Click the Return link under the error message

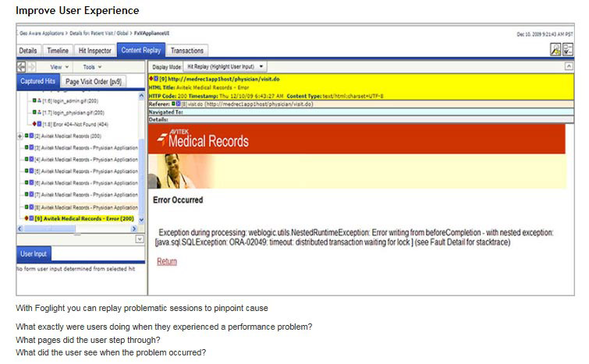pyautogui.click(x=167, y=261)
